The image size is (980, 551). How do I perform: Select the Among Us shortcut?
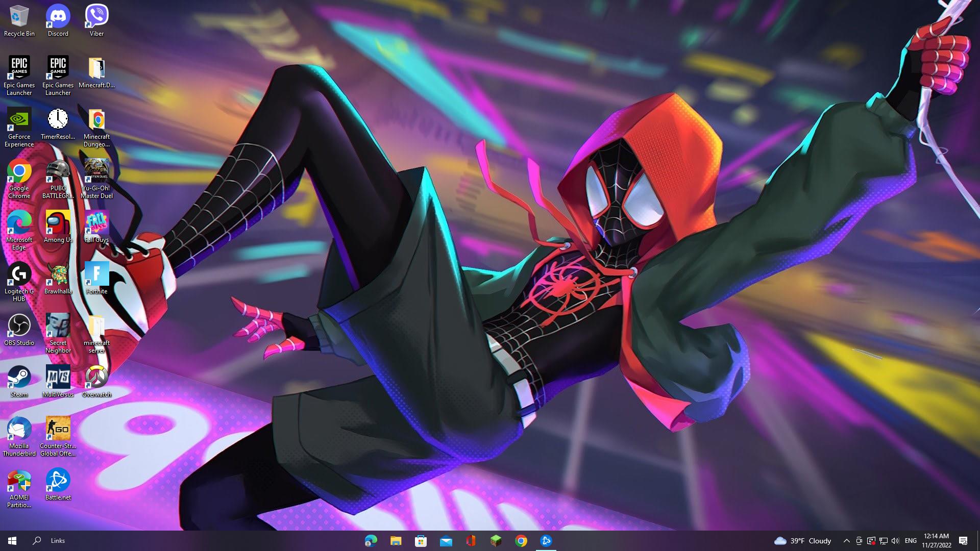58,224
